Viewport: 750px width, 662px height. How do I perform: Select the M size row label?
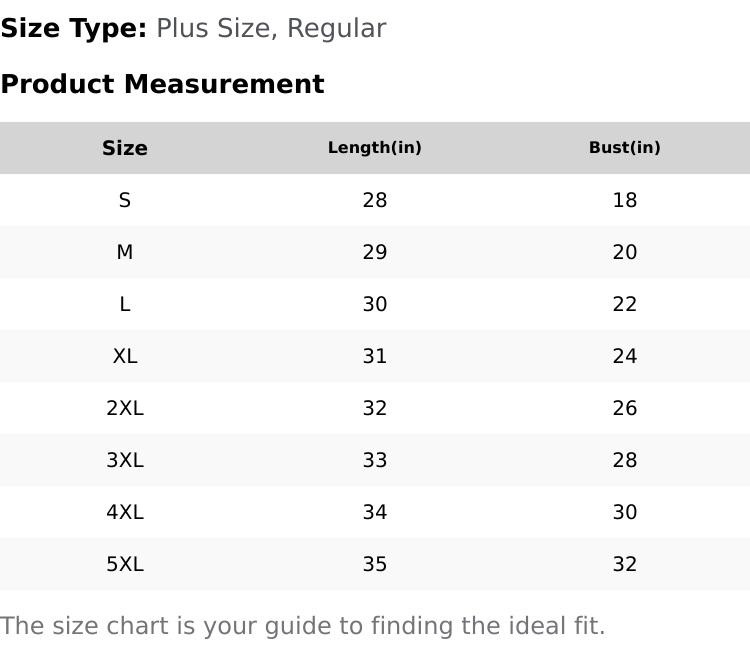[x=125, y=252]
